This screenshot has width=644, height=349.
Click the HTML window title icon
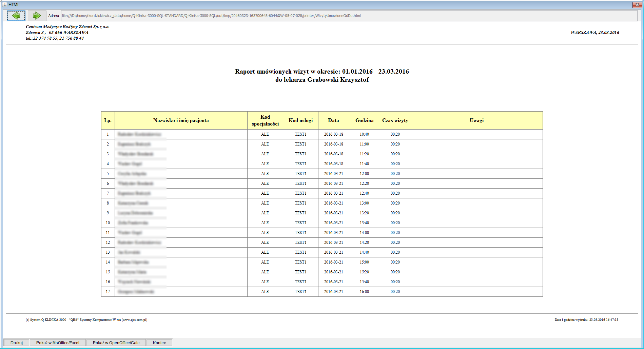tap(4, 4)
